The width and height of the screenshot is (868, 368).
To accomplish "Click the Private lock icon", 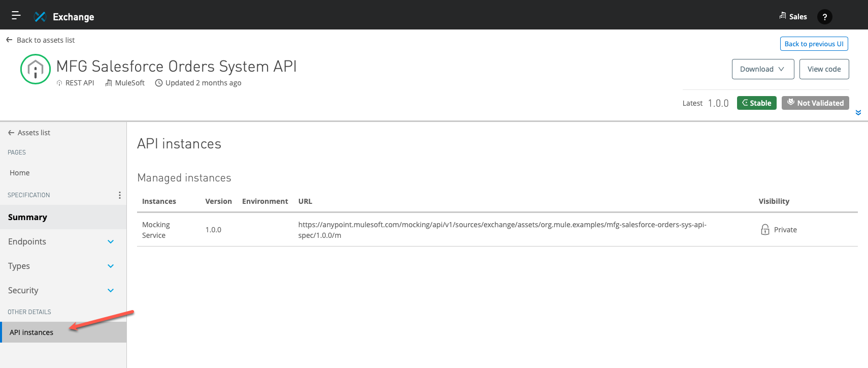I will tap(765, 230).
